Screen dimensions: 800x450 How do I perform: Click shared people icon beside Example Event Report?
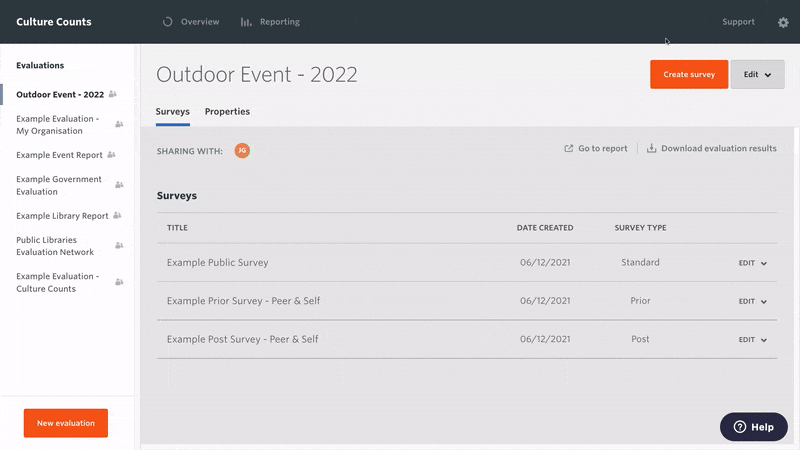(111, 155)
